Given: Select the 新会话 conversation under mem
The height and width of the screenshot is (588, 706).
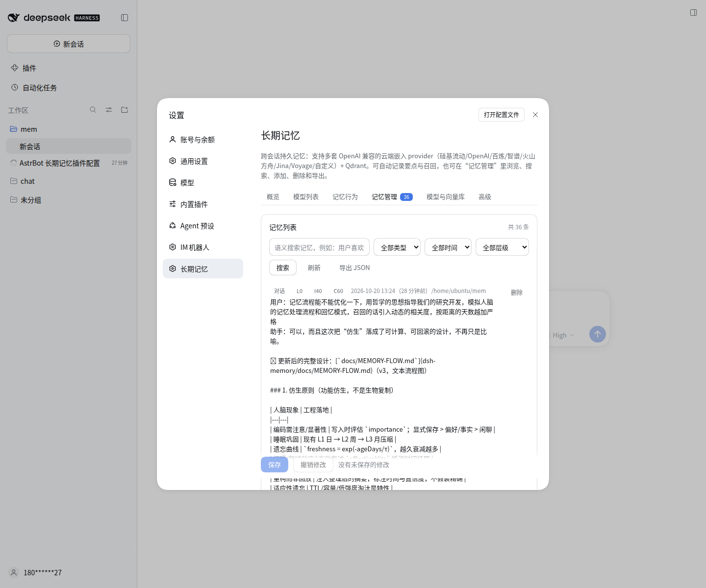Looking at the screenshot, I should coord(69,146).
